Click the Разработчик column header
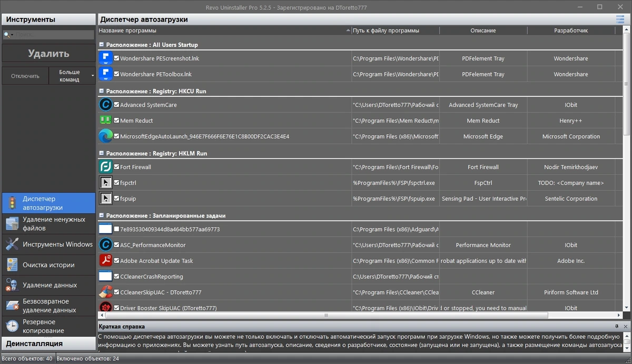 (571, 31)
